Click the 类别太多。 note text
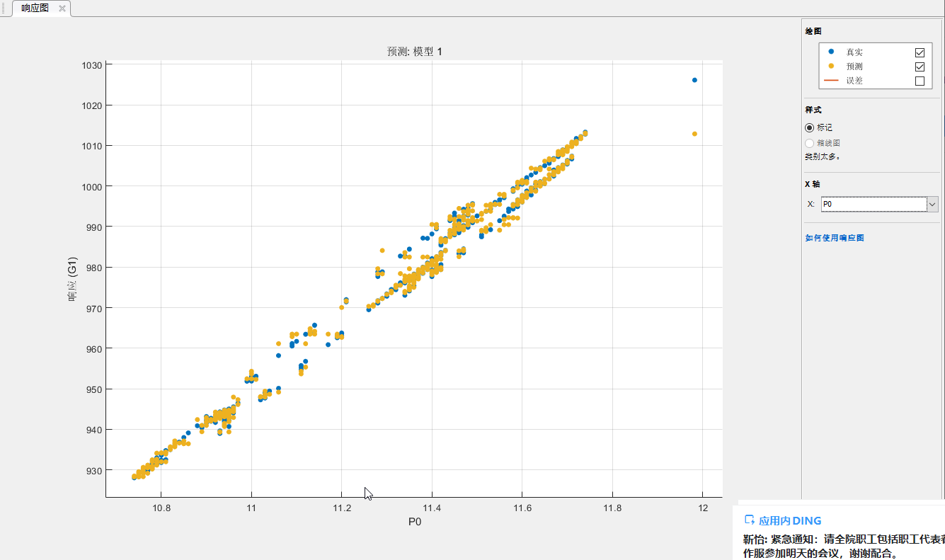Viewport: 945px width, 560px height. 822,156
